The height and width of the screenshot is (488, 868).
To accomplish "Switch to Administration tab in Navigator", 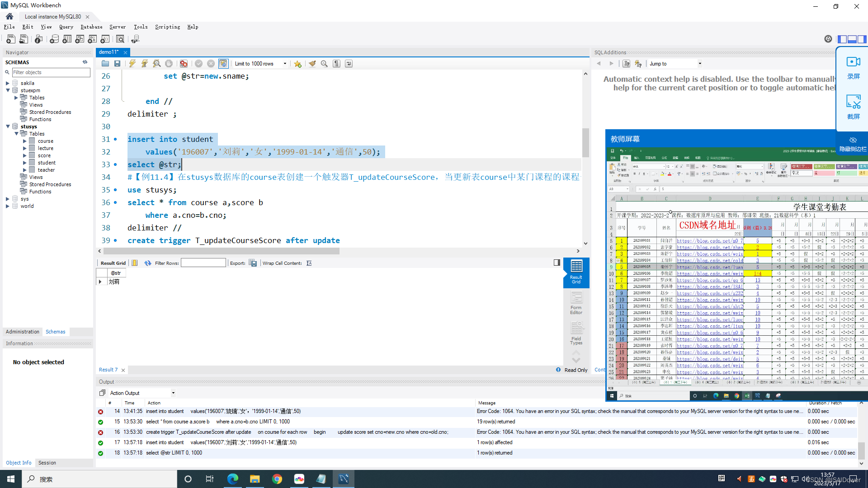I will 23,332.
